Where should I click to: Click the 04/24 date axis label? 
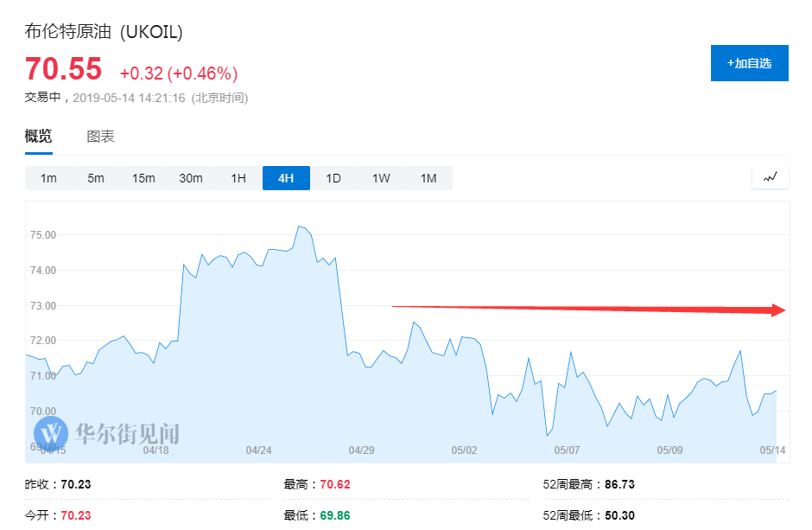258,450
